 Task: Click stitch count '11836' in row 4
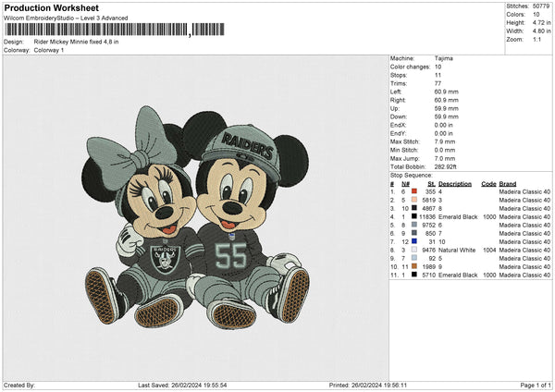tap(427, 216)
